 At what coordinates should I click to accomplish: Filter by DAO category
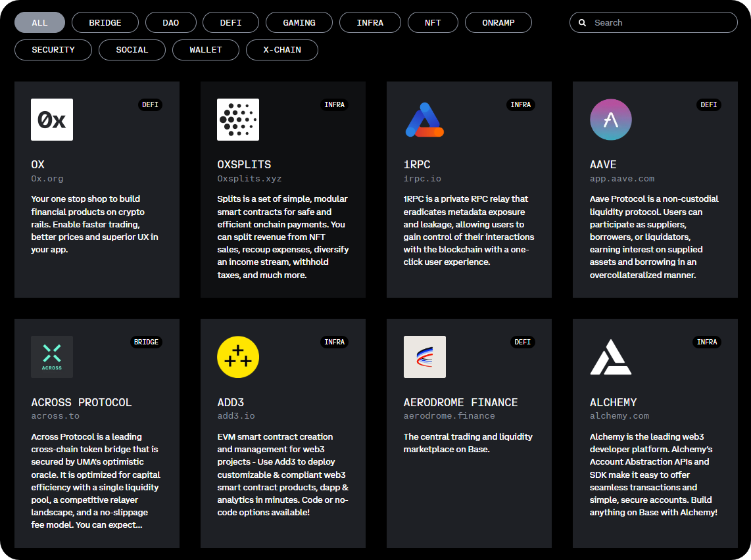(171, 22)
